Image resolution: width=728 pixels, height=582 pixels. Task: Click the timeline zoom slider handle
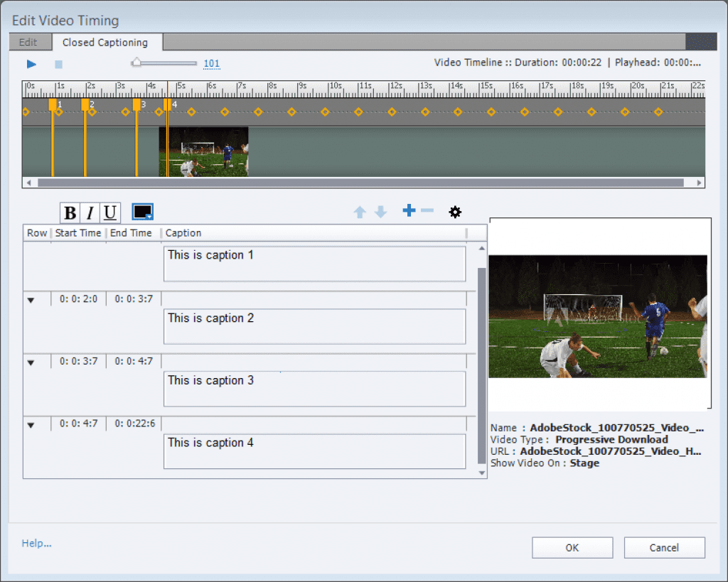tap(136, 63)
